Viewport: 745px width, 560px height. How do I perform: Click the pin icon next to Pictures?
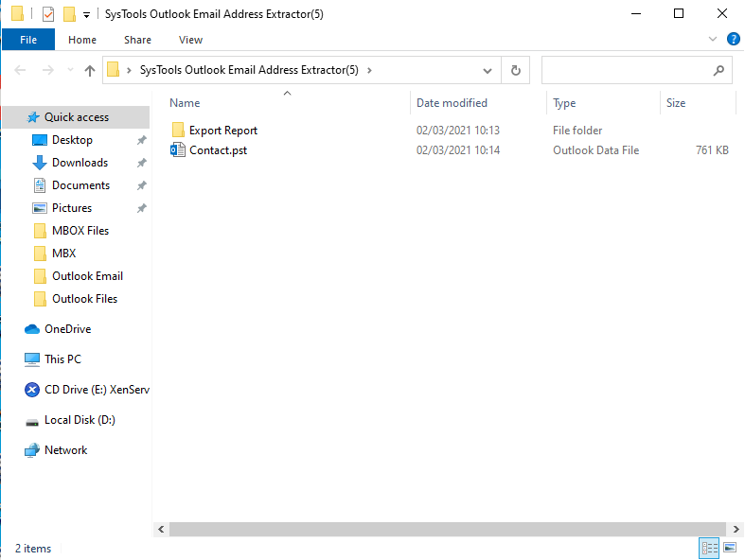click(x=142, y=208)
